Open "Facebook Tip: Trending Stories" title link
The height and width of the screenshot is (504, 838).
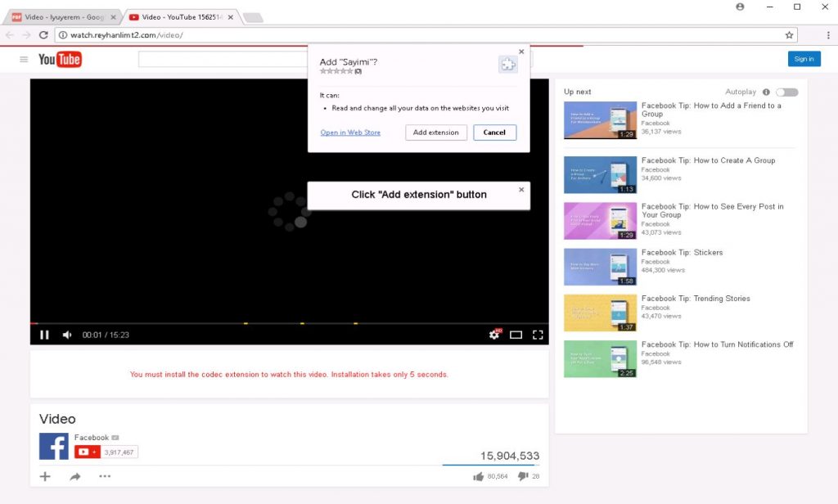[696, 299]
